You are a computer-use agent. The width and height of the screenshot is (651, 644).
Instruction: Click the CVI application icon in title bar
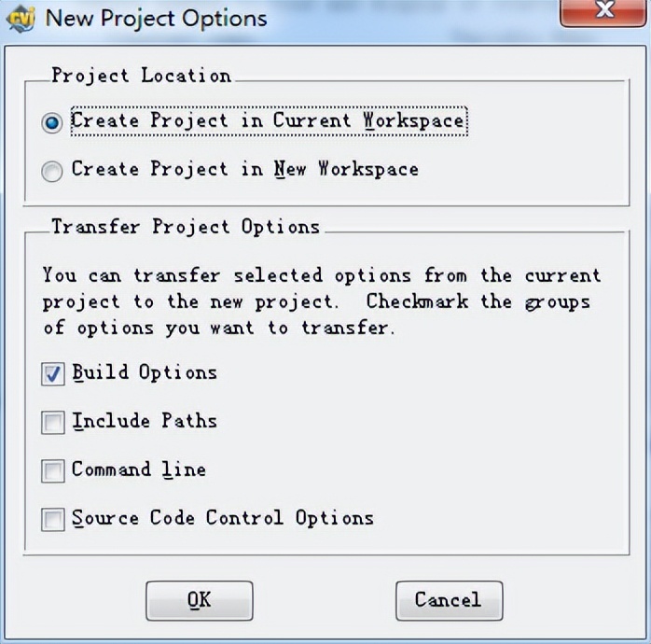21,17
